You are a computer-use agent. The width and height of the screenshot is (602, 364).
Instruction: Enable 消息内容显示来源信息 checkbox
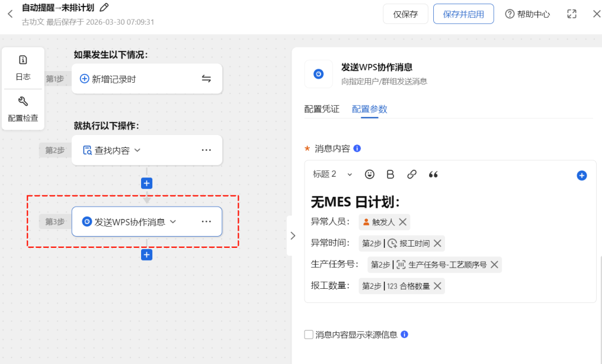309,335
